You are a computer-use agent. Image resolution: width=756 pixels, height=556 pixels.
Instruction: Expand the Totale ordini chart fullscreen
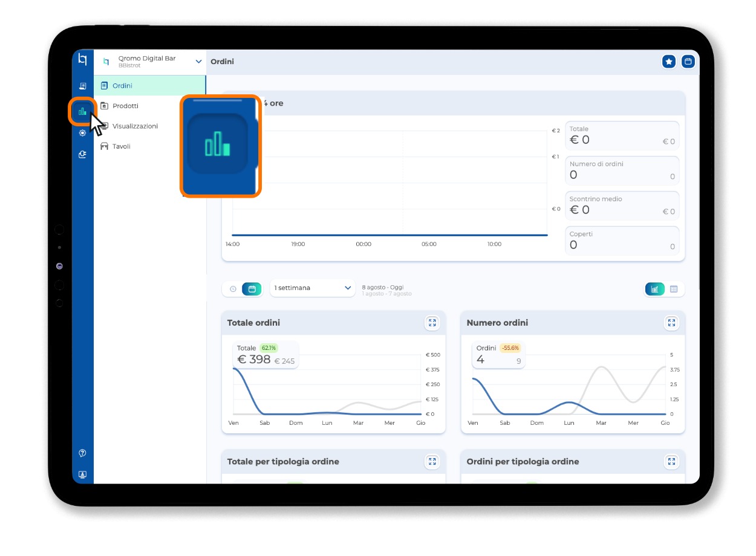432,323
